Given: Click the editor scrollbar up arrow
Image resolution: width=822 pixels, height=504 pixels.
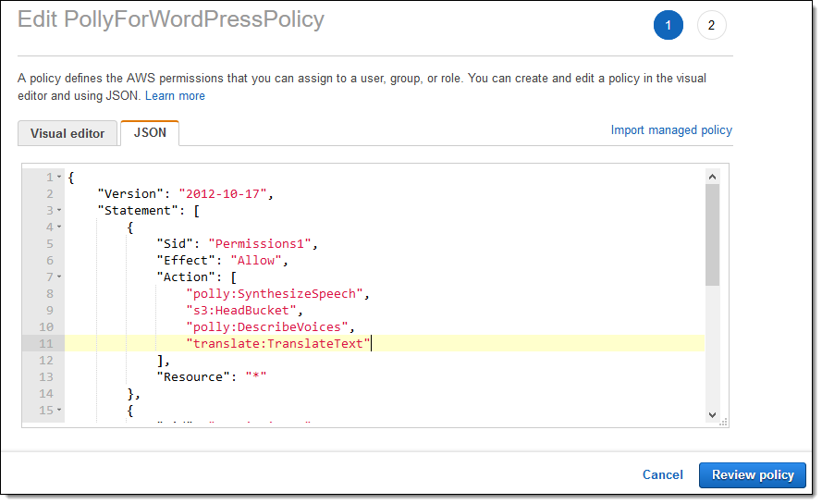Looking at the screenshot, I should pyautogui.click(x=712, y=176).
